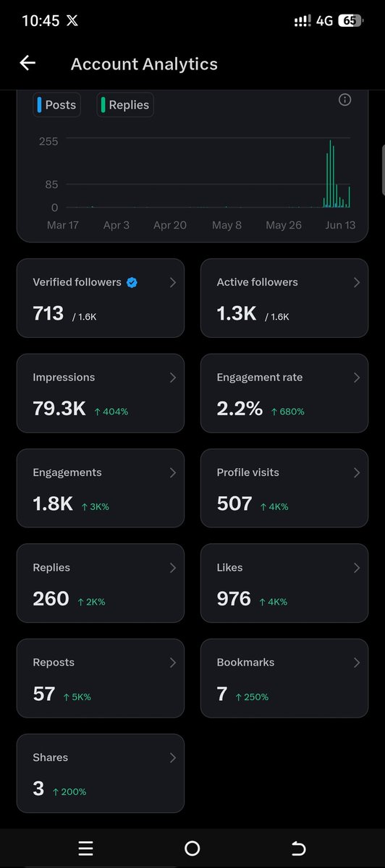This screenshot has width=385, height=868.
Task: Open the Reposts metric card
Action: pyautogui.click(x=101, y=678)
